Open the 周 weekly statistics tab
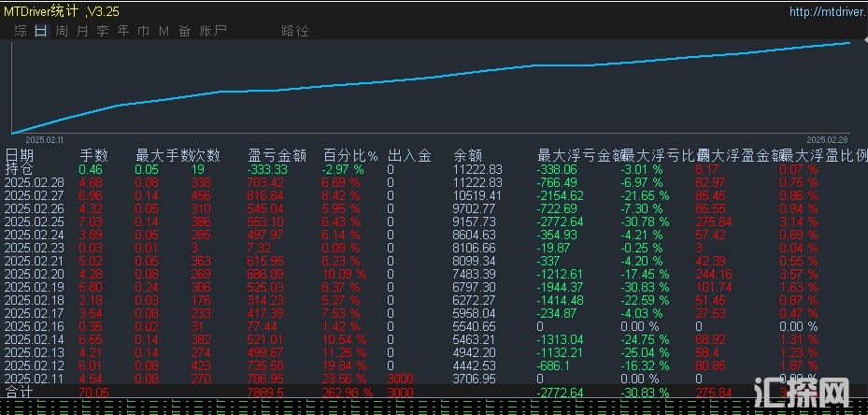This screenshot has width=868, height=415. (62, 31)
